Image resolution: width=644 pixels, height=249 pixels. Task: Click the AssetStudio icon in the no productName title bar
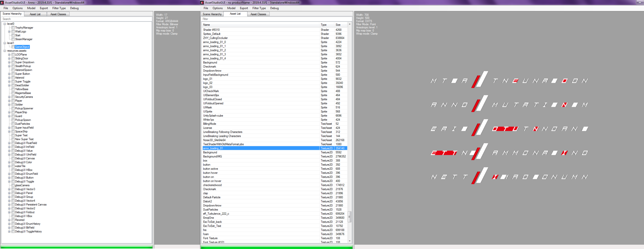click(x=202, y=2)
